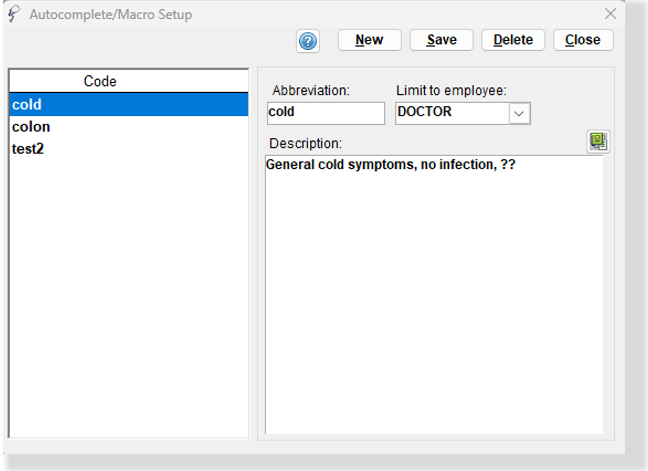Select the 'colon' entry in the Code list
The width and height of the screenshot is (648, 471).
[x=31, y=127]
